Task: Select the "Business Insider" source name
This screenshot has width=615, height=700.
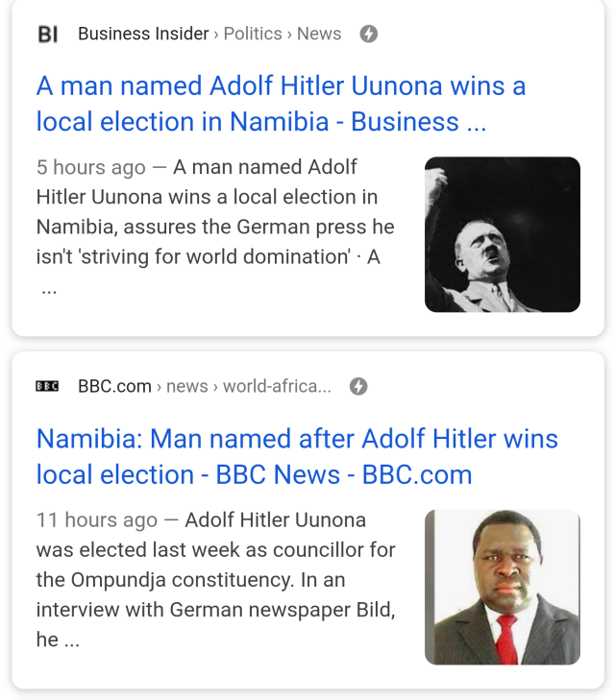Action: click(x=143, y=34)
